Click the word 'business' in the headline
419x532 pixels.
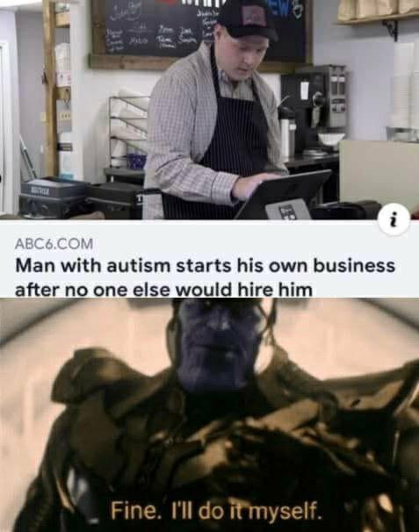pos(354,266)
